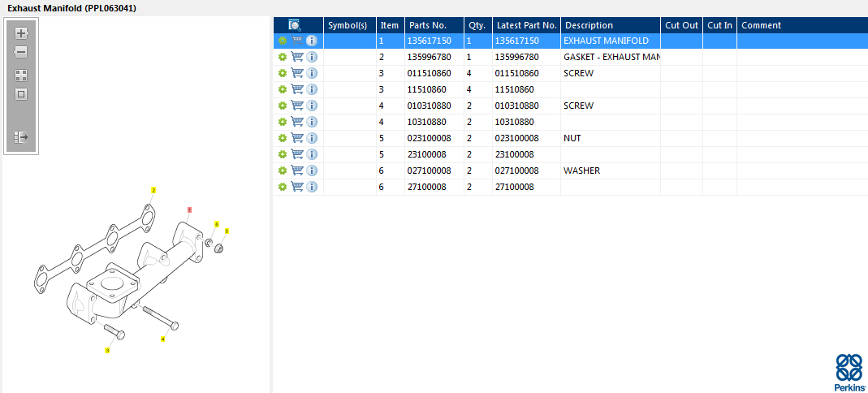Viewport: 868px width, 393px height.
Task: Select the EXHAUST MANIFOLD description cell
Action: coord(611,41)
